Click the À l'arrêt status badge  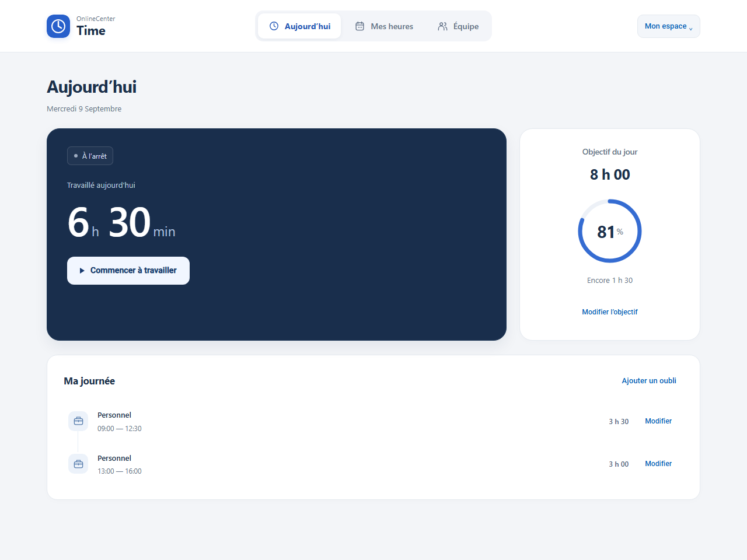[x=90, y=156]
